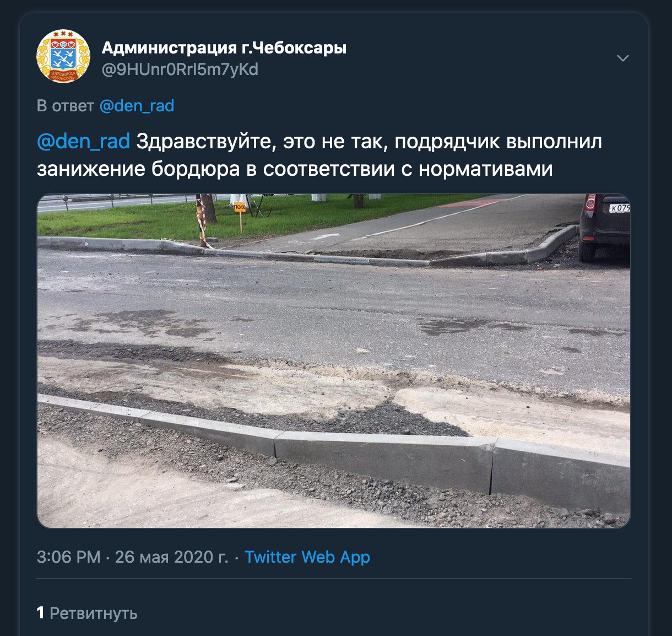
Task: Open the @den_rad mention in the tweet body
Action: 83,142
